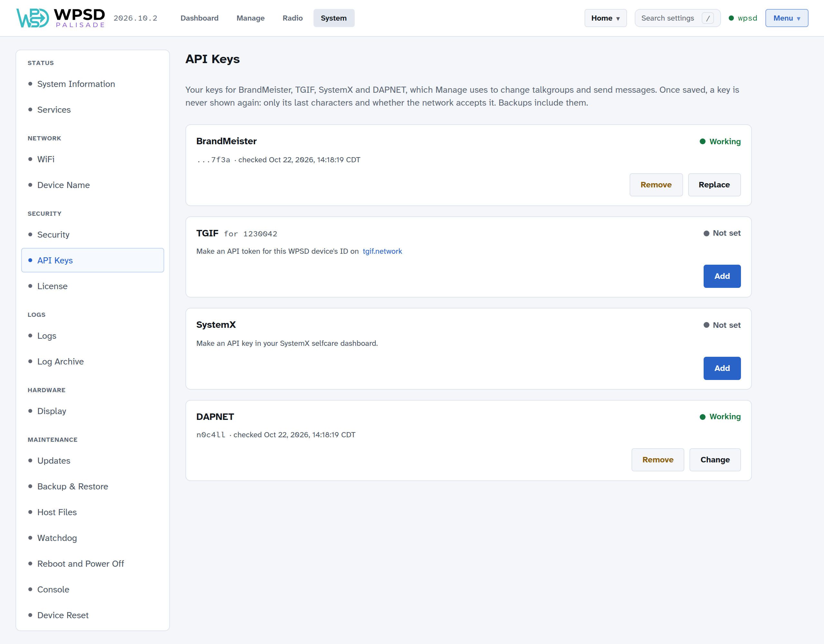Open Device Name settings
The width and height of the screenshot is (824, 644).
coord(92,185)
